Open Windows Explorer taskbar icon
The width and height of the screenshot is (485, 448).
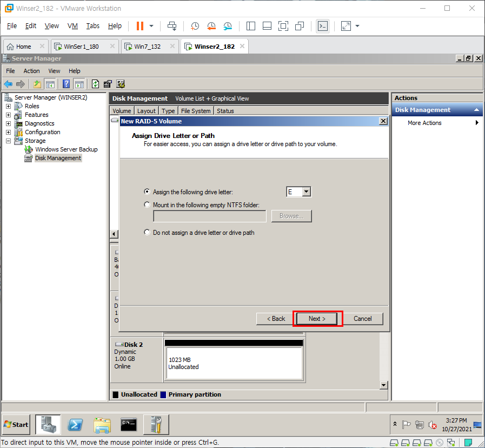point(102,425)
